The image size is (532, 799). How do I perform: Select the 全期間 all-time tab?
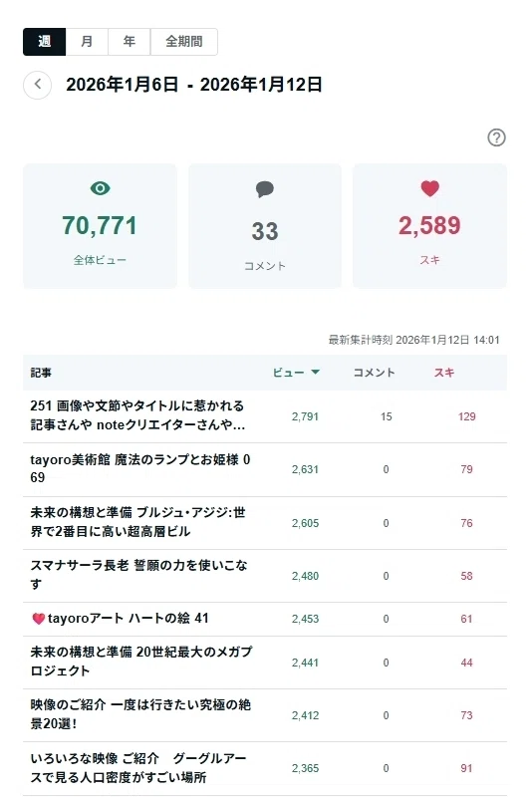tap(184, 41)
